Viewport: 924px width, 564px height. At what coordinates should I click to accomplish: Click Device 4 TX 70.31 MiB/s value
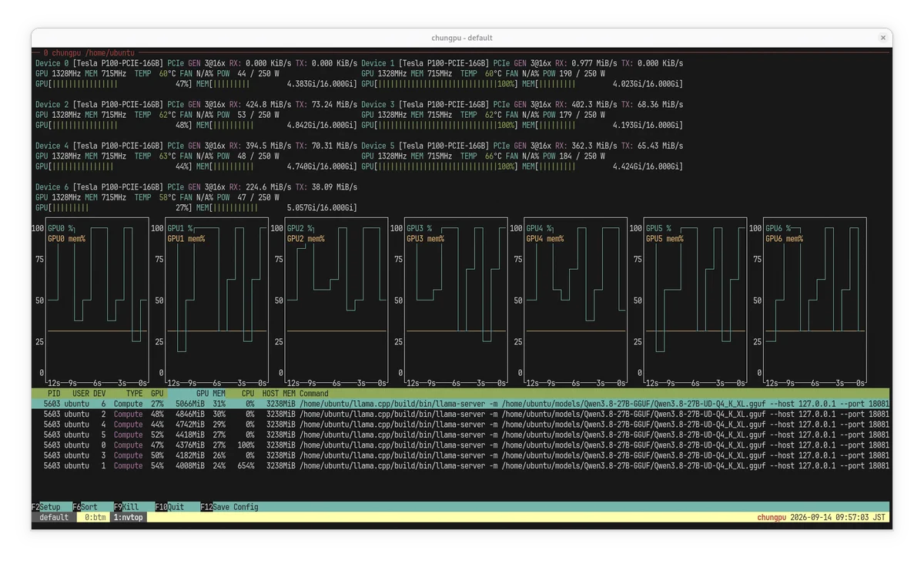tap(334, 146)
